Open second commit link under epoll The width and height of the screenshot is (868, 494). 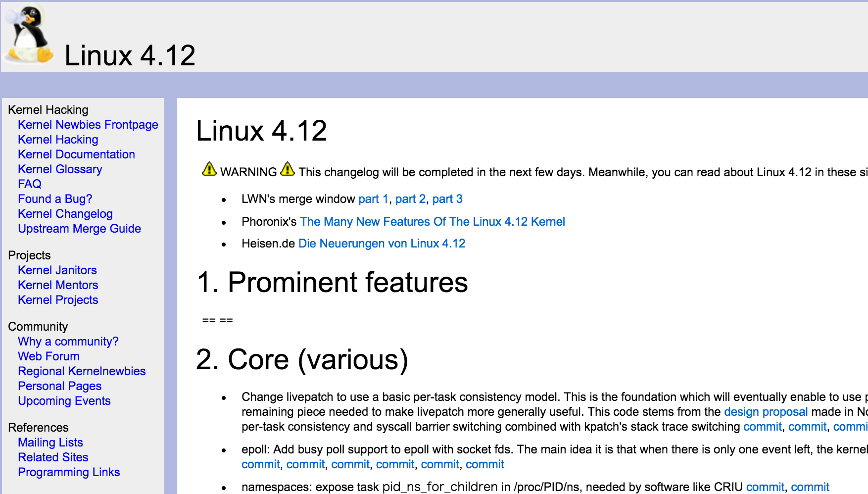(x=305, y=464)
